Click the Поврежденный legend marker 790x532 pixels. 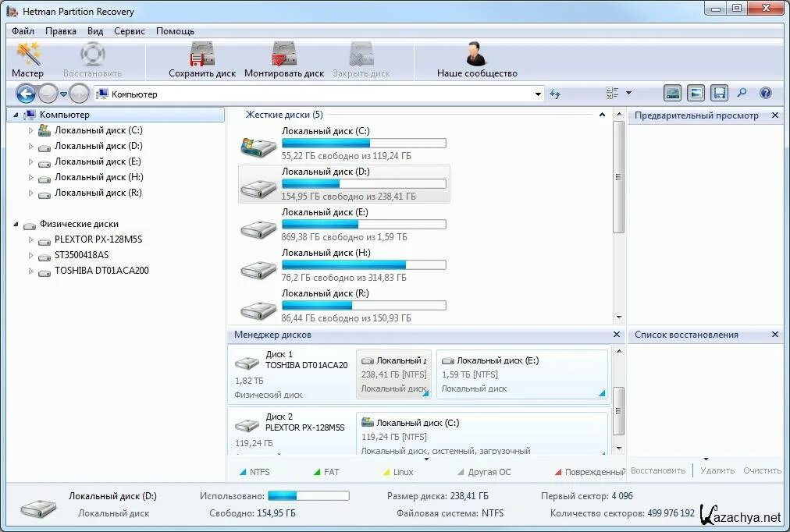point(558,472)
